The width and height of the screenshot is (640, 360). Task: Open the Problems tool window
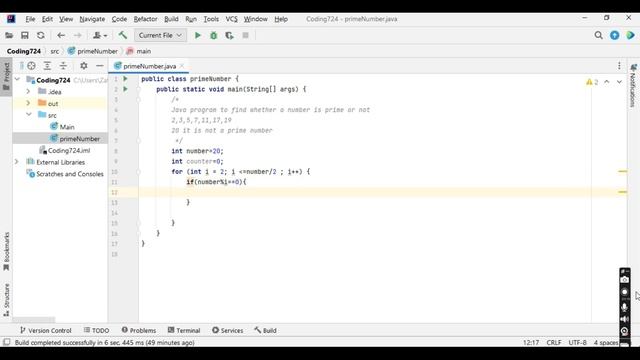(139, 330)
